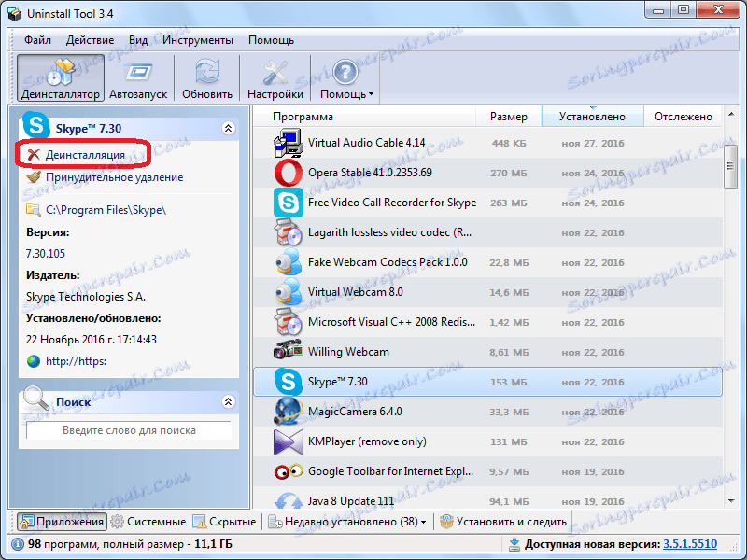
Task: Select the Java 8 Update 111 icon
Action: [289, 500]
